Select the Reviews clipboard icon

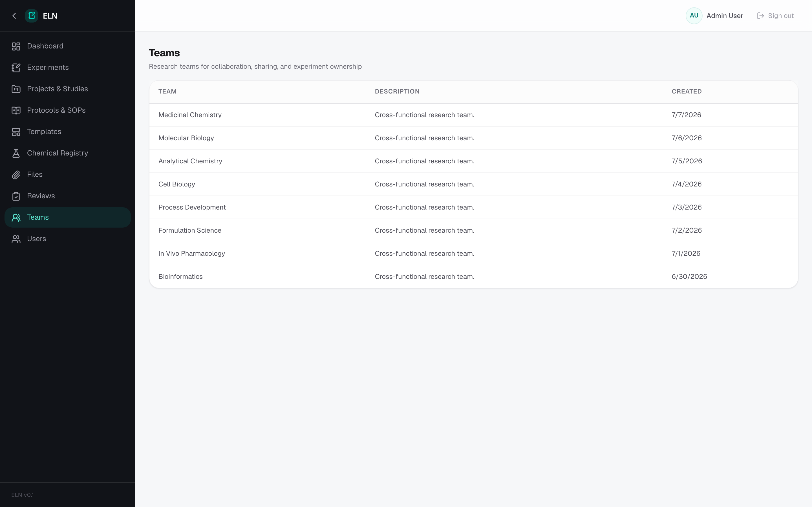[16, 196]
